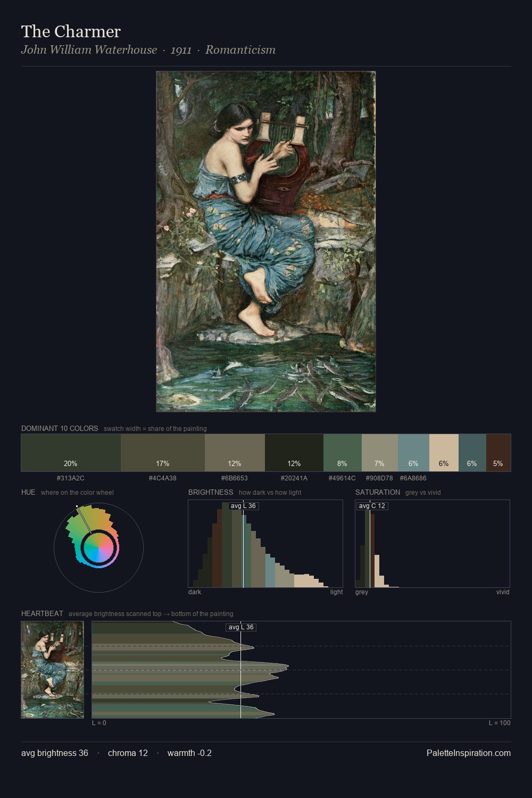Click the dark teal 6% swatch
This screenshot has height=798, width=532.
[x=472, y=453]
